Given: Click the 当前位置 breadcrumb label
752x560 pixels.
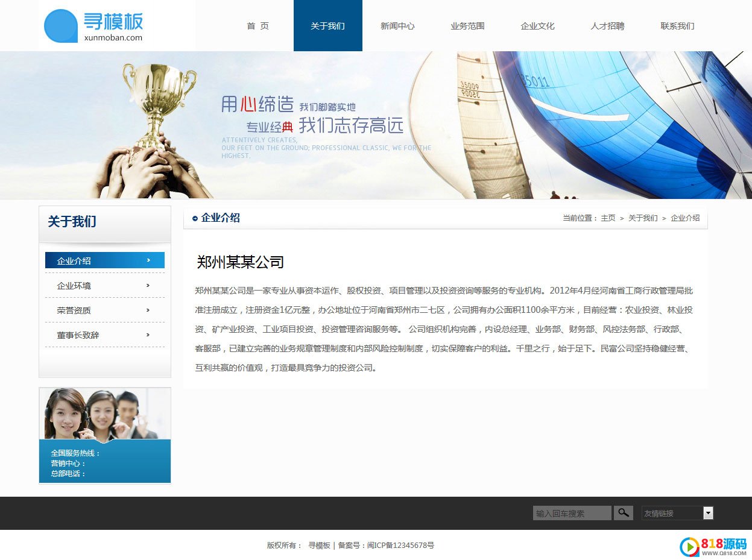Looking at the screenshot, I should pos(580,218).
